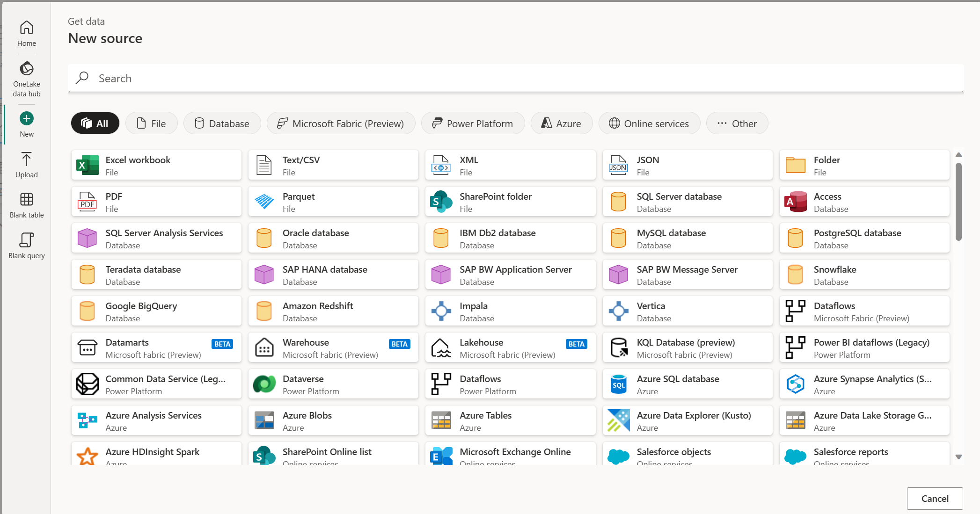Filter by Power Platform category

473,123
